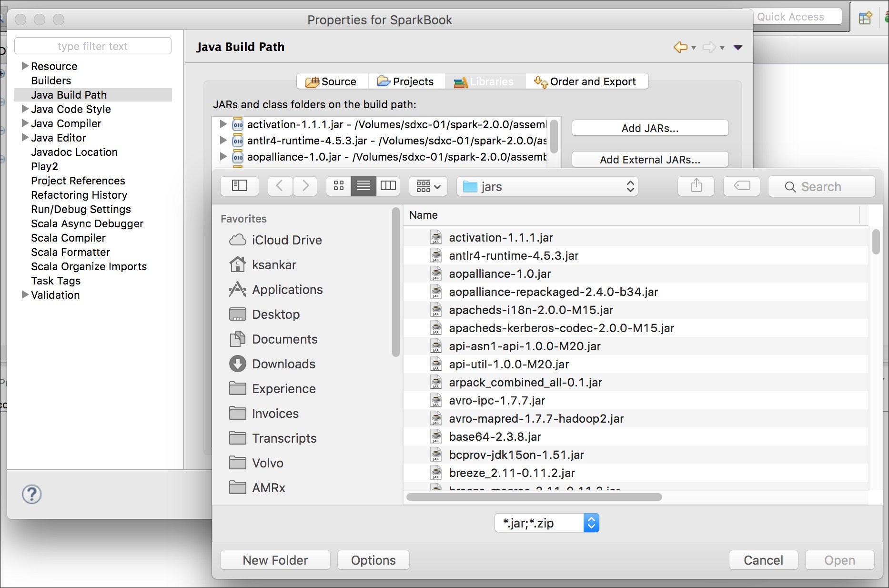Click the Open Perspective icon in Eclipse
889x588 pixels.
865,18
